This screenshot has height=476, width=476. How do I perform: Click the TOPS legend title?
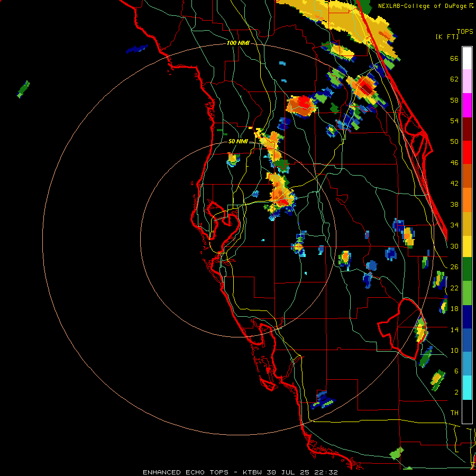pyautogui.click(x=465, y=31)
